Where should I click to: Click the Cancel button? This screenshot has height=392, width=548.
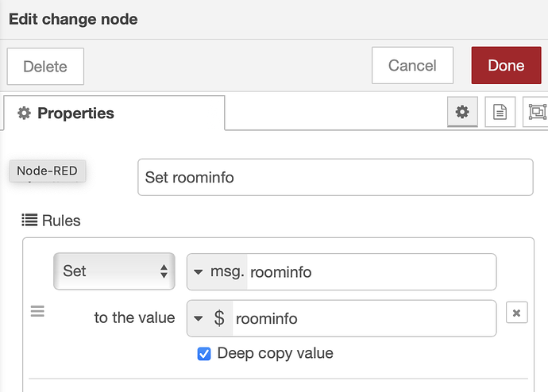[x=412, y=65]
